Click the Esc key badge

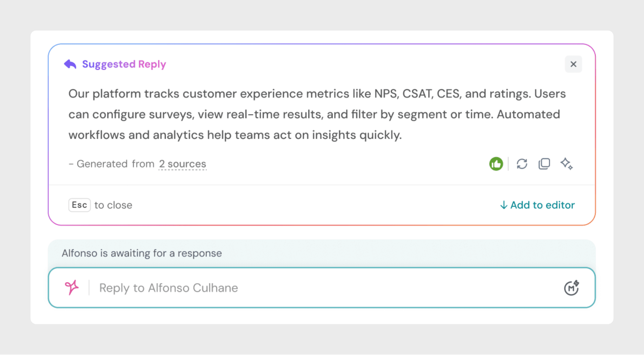click(x=79, y=205)
